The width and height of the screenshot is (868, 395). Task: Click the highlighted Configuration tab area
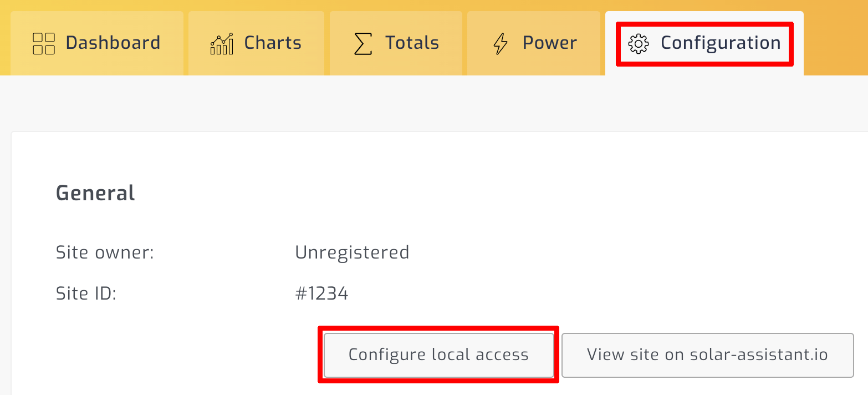tap(704, 43)
